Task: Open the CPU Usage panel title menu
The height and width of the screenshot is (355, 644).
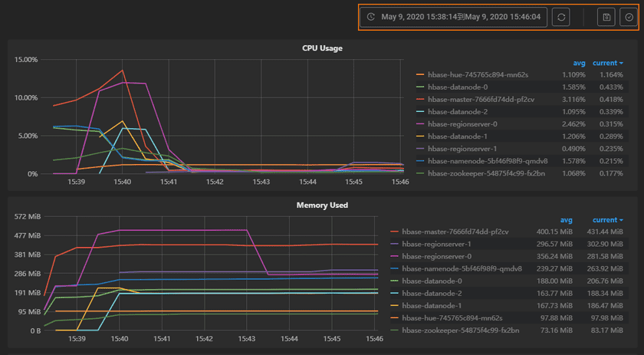Action: (322, 48)
